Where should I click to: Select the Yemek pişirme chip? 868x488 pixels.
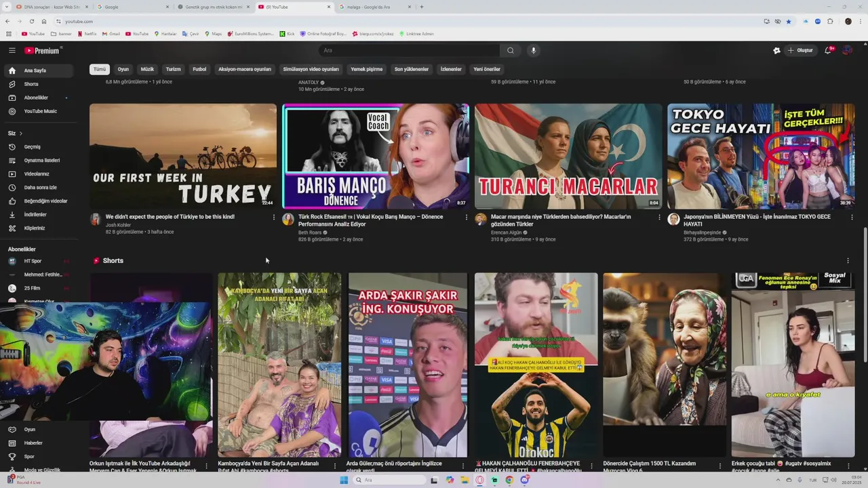367,69
